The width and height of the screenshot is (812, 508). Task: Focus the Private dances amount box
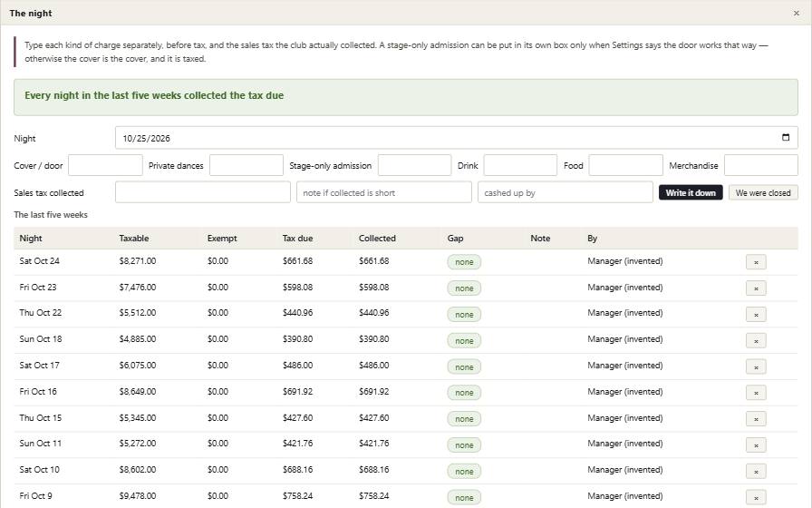[x=246, y=165]
